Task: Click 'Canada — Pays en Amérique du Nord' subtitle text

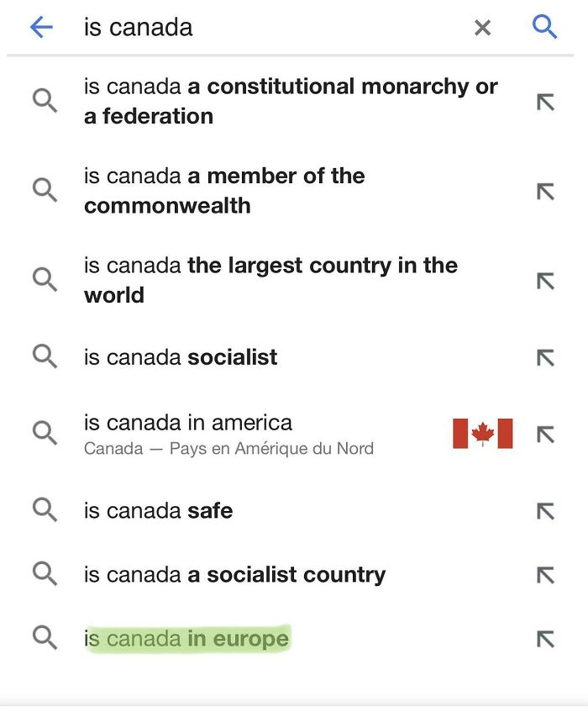Action: tap(228, 448)
